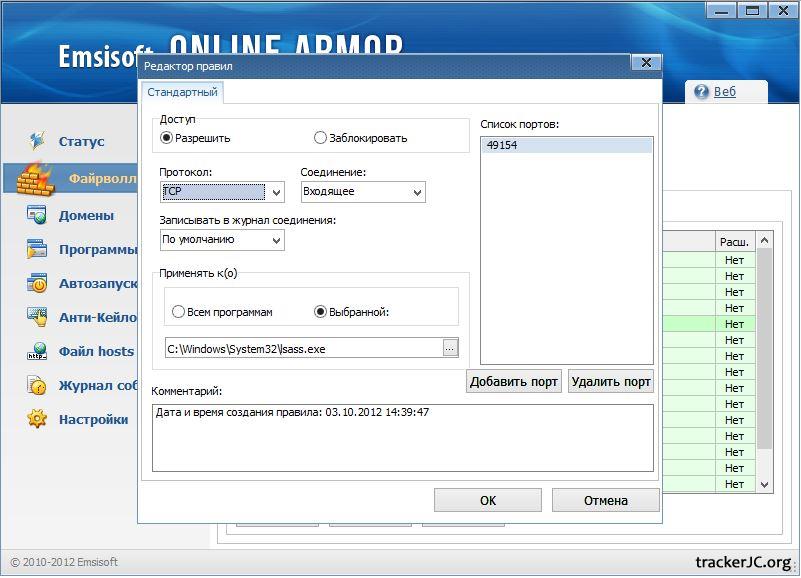Click the Домены sidebar icon
Viewport: 801px width, 578px height.
pos(37,215)
